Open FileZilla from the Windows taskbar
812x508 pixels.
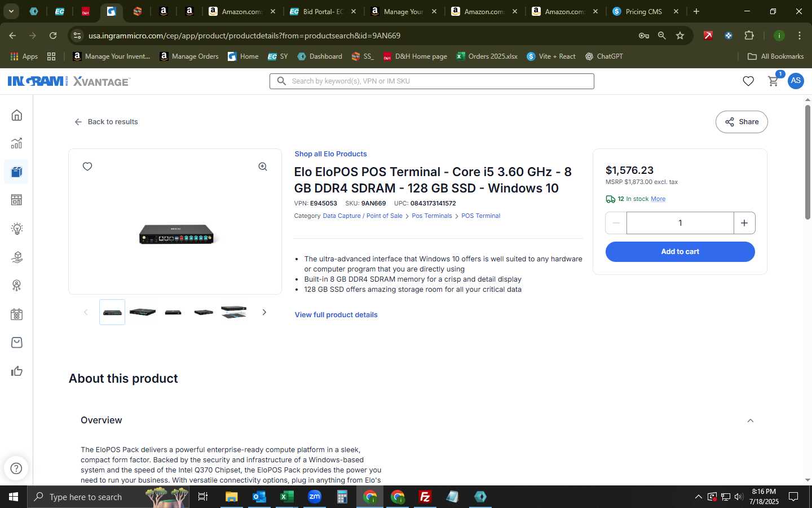point(425,497)
